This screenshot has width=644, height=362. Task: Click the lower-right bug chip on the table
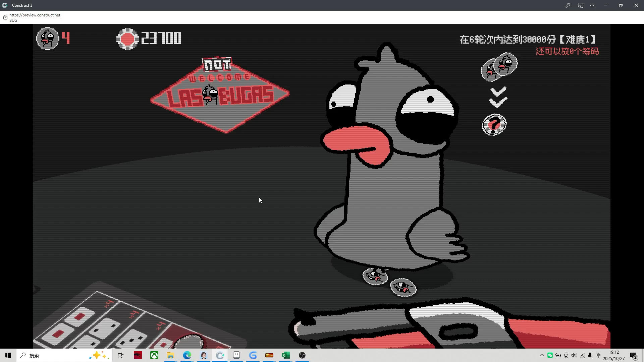point(404,288)
